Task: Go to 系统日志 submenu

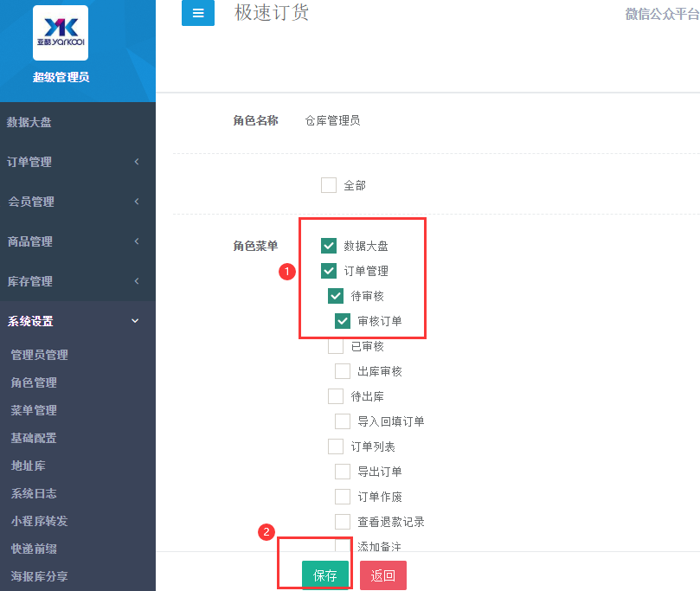Action: (x=34, y=493)
